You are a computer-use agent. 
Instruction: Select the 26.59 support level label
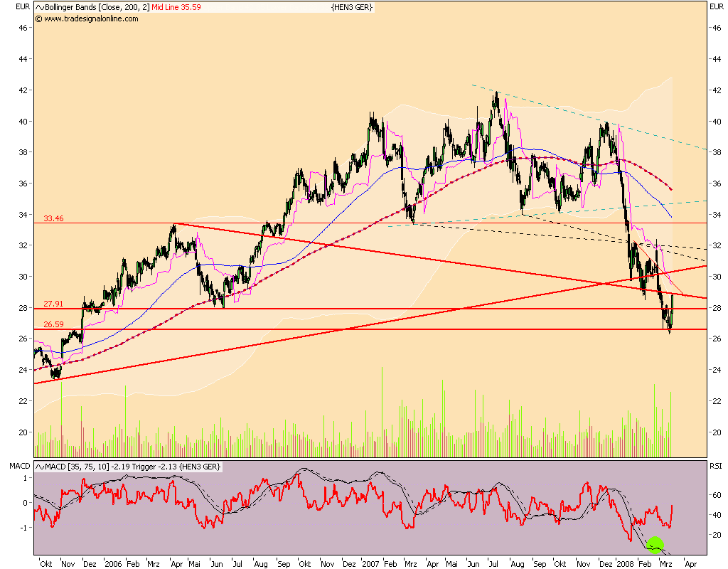tap(52, 324)
